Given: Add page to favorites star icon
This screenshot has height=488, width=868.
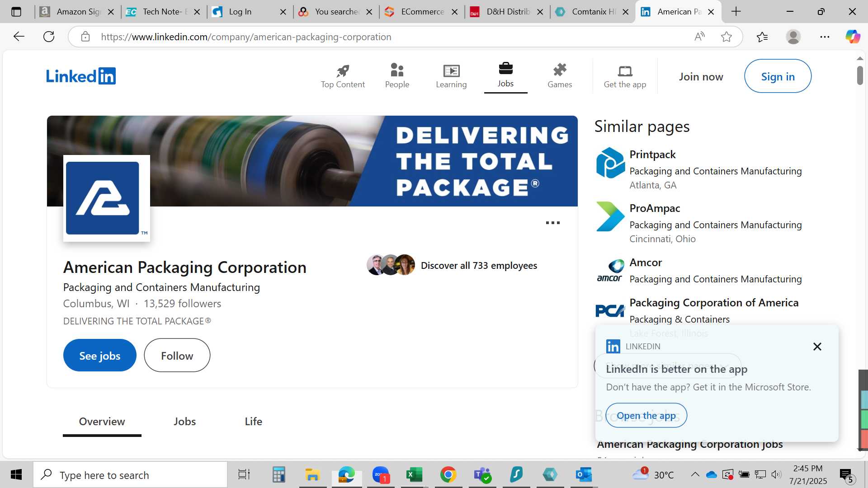Looking at the screenshot, I should coord(726,37).
